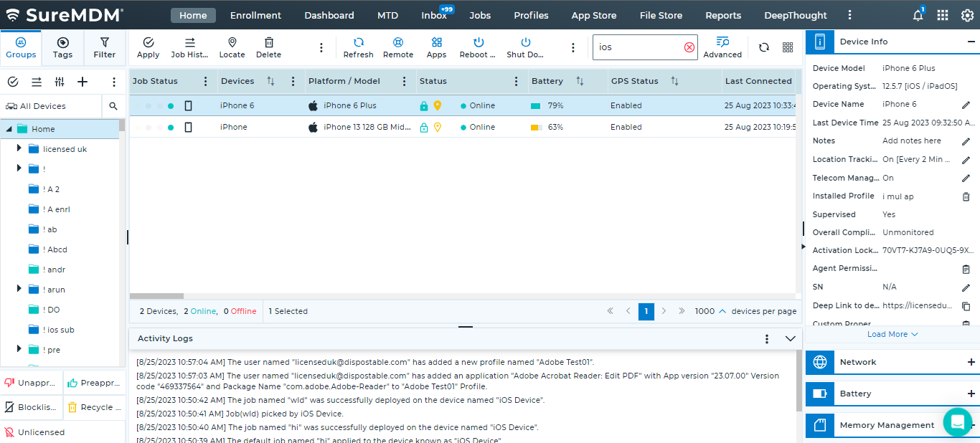This screenshot has width=980, height=443.
Task: Expand the ! arun folder
Action: click(20, 289)
